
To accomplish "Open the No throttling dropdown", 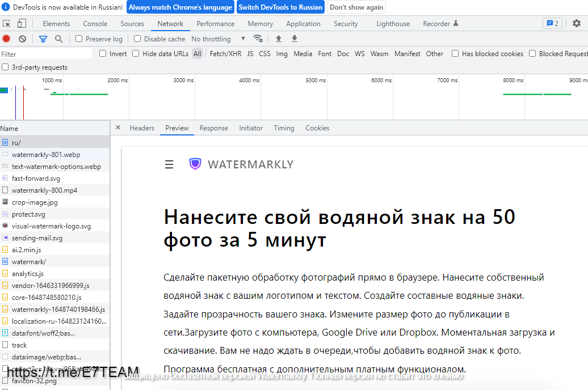I will click(218, 39).
